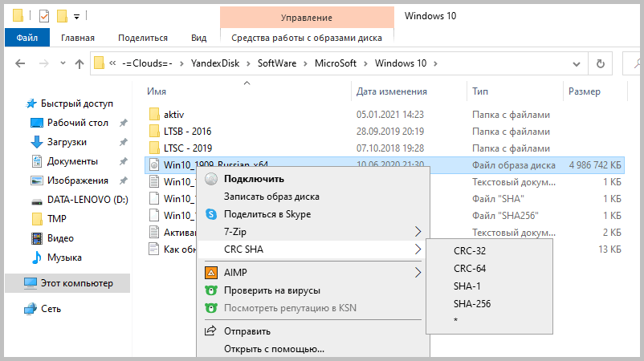Open quick access toolbar customize dropdown

coord(76,17)
